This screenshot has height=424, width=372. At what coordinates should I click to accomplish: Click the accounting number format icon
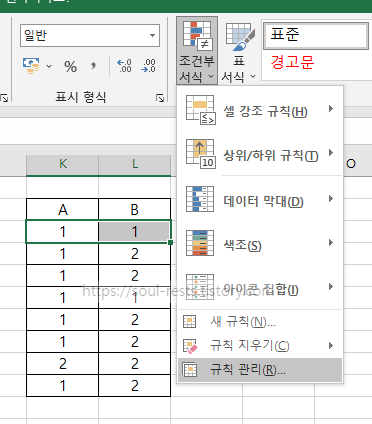[x=31, y=65]
